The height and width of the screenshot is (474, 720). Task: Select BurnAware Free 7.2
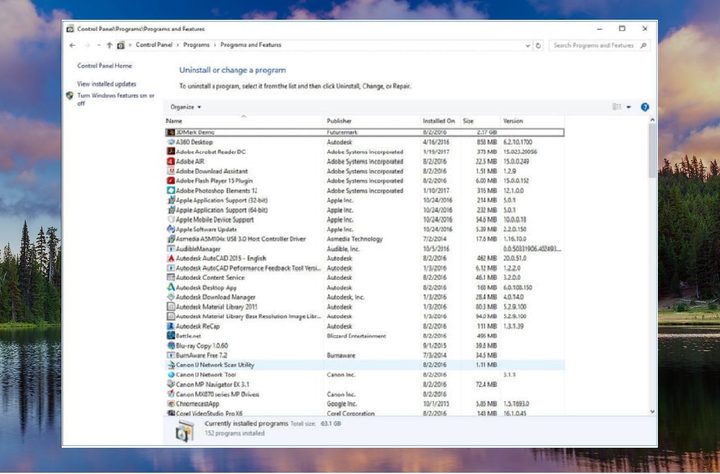click(365, 355)
